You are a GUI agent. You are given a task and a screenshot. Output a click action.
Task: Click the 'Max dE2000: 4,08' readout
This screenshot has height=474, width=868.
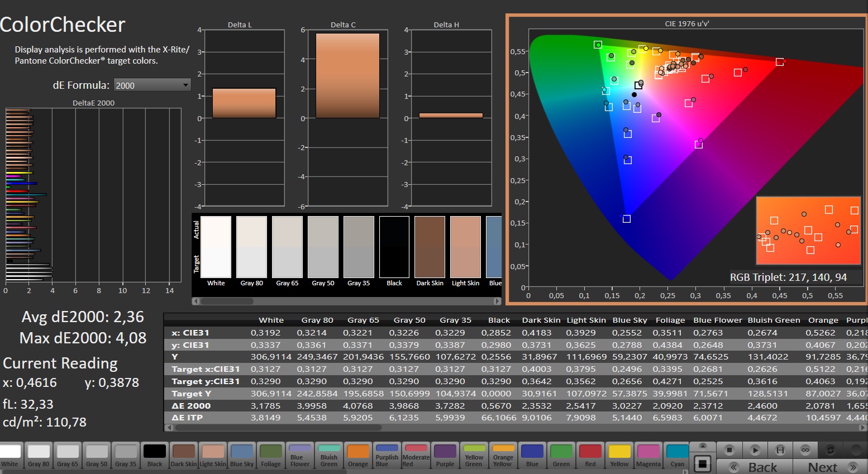click(x=83, y=338)
